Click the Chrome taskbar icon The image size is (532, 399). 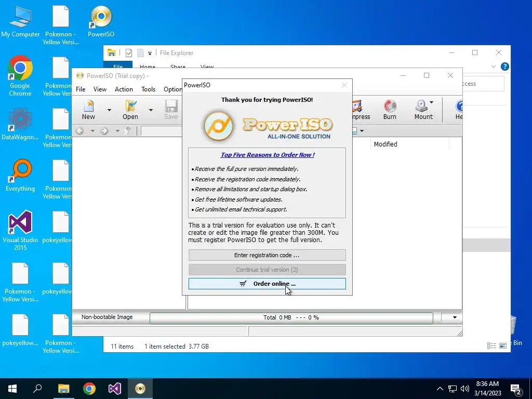[89, 389]
